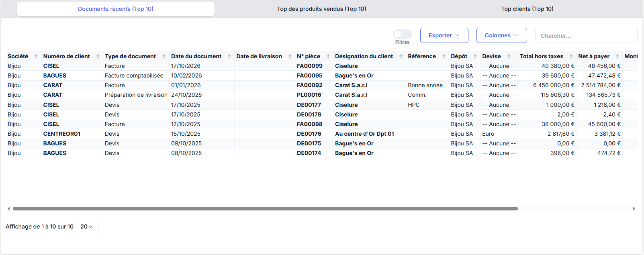The width and height of the screenshot is (644, 255).
Task: Click reference Comm.
Action: coord(417,95)
